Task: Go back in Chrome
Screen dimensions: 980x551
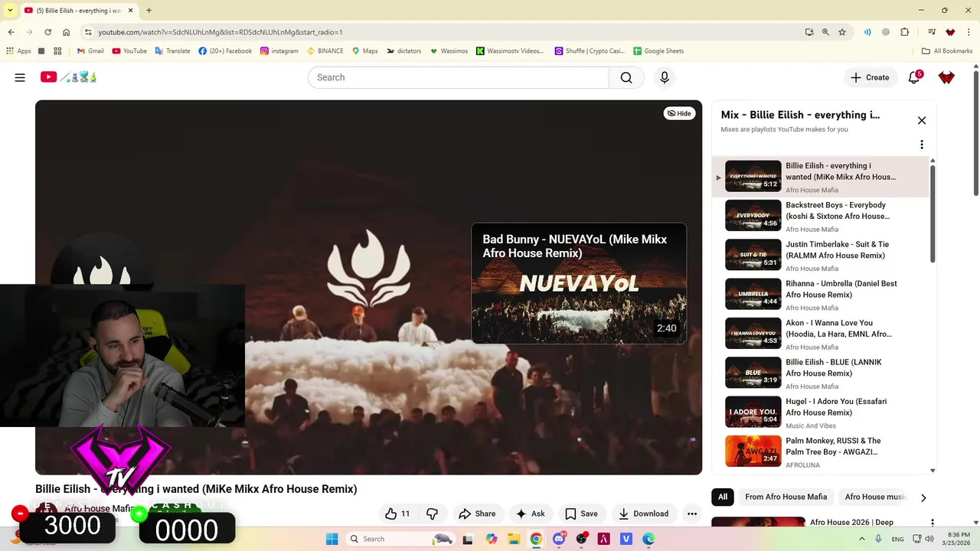Action: coord(11,32)
